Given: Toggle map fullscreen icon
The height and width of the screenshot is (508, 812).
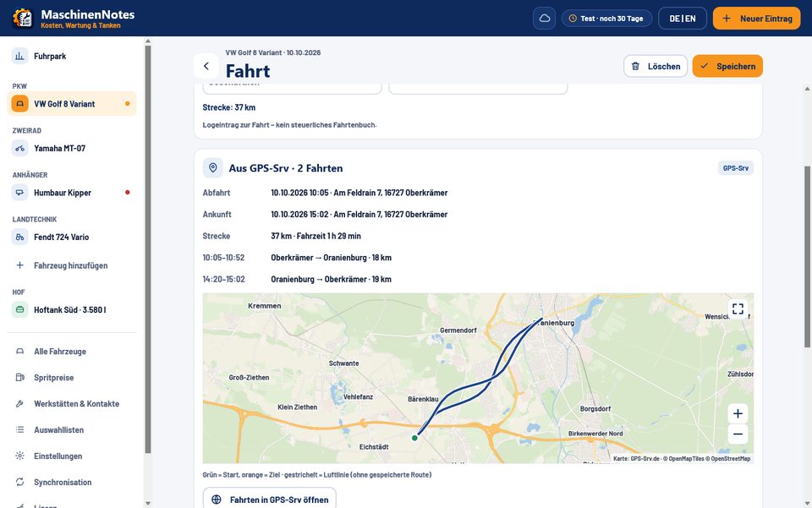Looking at the screenshot, I should 738,309.
